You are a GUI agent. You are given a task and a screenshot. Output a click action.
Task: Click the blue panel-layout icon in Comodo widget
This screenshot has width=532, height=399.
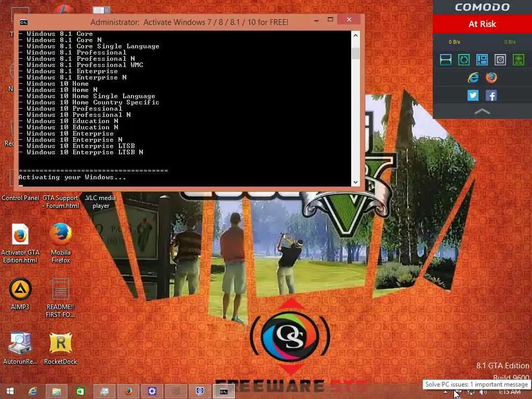click(482, 60)
